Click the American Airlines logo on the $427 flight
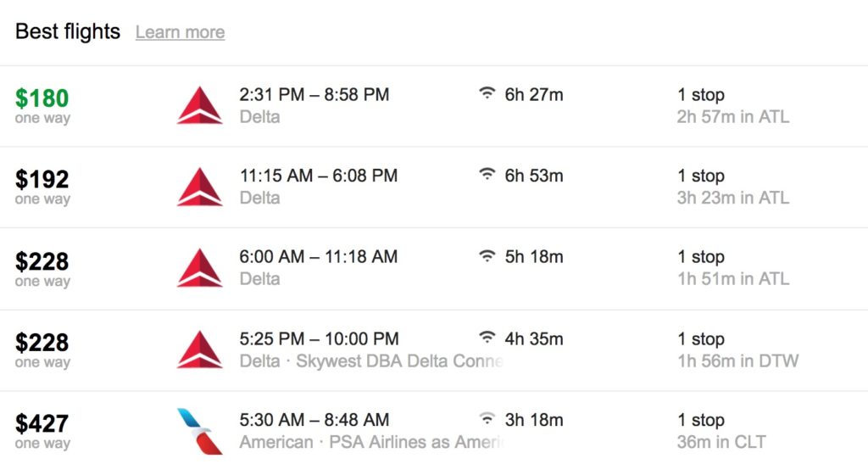Viewport: 868px width, 464px height. (x=199, y=431)
